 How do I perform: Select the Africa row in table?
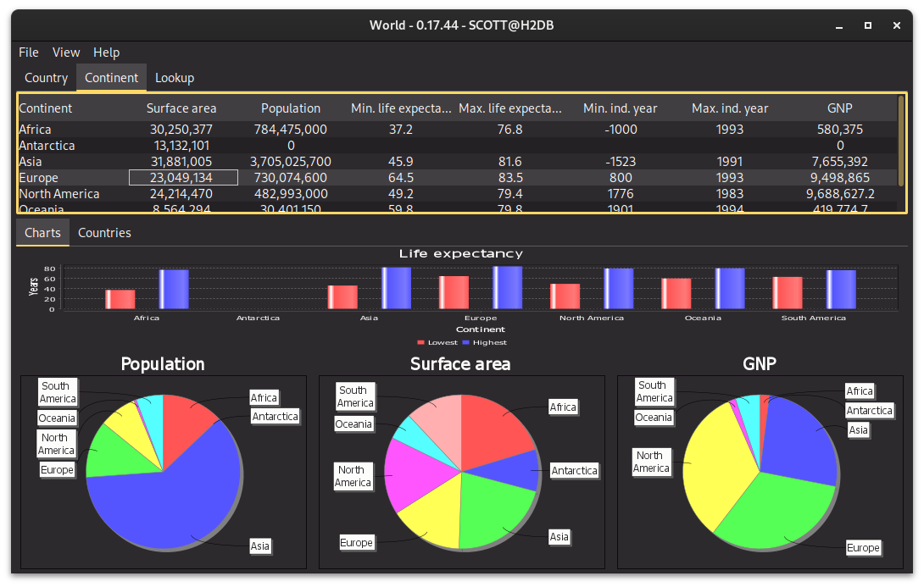[36, 130]
